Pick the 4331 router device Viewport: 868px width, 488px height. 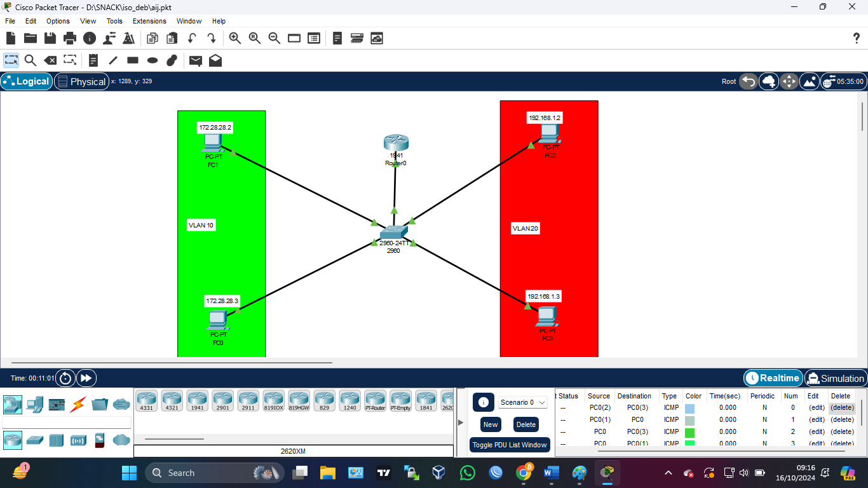click(146, 401)
